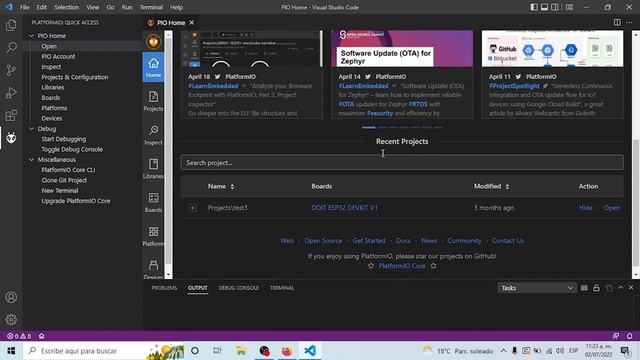
Task: Click the PIO Home sidebar Home icon
Action: (x=153, y=67)
